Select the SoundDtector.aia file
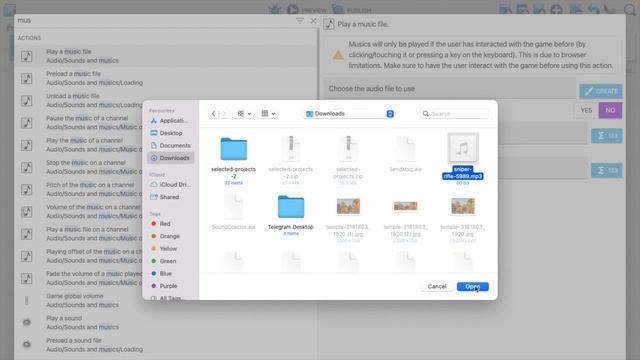640x360 pixels. click(x=233, y=212)
